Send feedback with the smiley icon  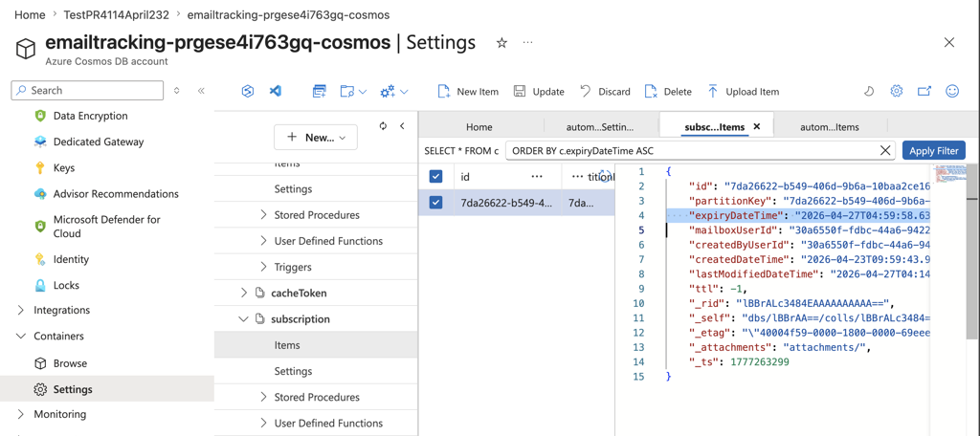point(952,91)
